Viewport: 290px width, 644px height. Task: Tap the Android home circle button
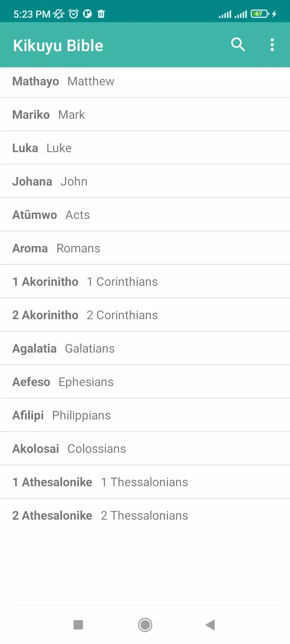145,625
